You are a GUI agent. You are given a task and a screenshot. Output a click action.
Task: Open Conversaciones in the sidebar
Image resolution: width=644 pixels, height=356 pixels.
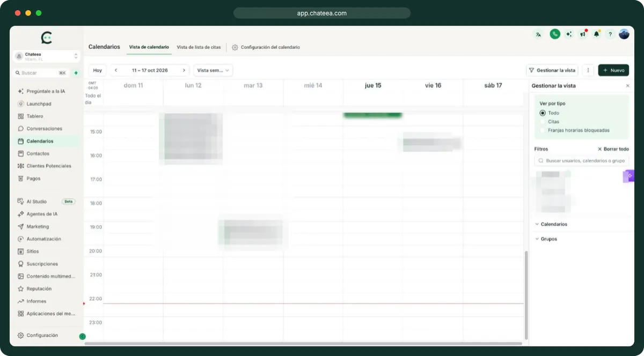(x=47, y=129)
